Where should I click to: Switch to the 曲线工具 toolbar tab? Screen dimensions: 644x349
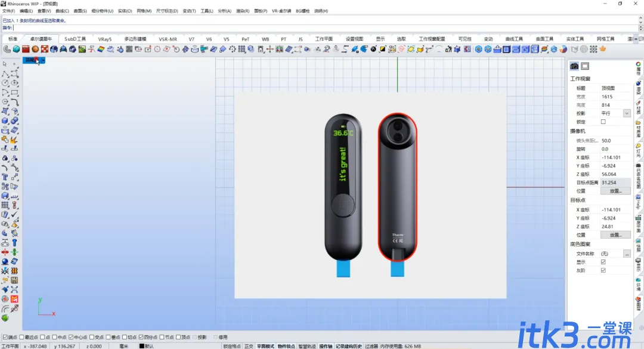(x=514, y=39)
